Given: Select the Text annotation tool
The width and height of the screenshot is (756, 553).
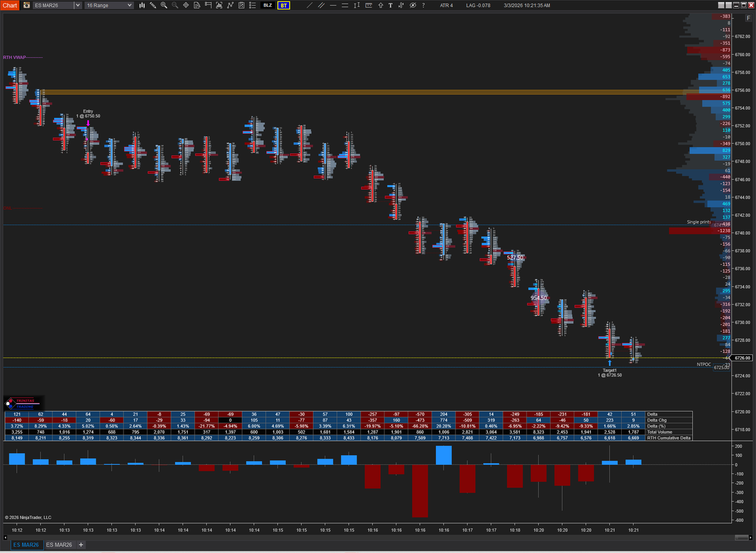Looking at the screenshot, I should (391, 5).
